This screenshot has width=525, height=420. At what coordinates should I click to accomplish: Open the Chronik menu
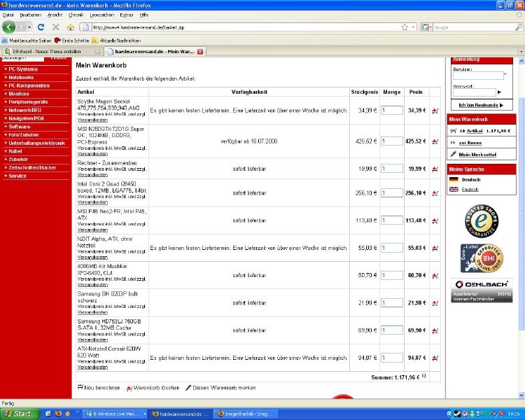76,15
